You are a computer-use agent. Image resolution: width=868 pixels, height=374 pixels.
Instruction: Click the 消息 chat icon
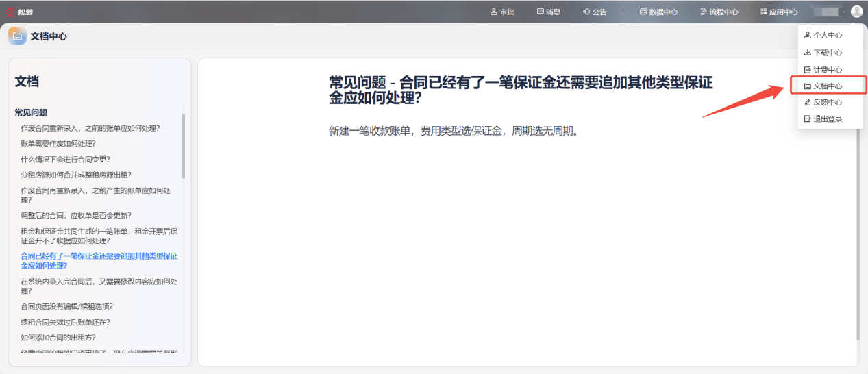point(541,12)
